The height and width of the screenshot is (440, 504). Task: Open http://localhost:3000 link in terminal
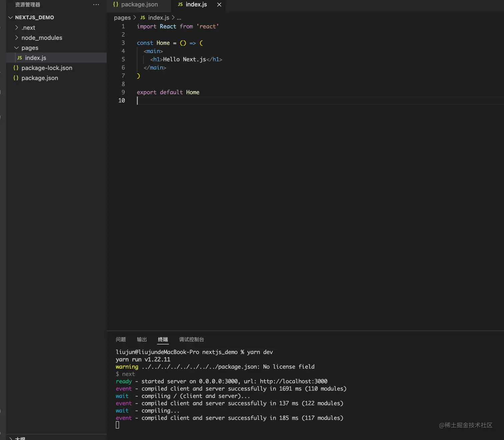click(294, 381)
